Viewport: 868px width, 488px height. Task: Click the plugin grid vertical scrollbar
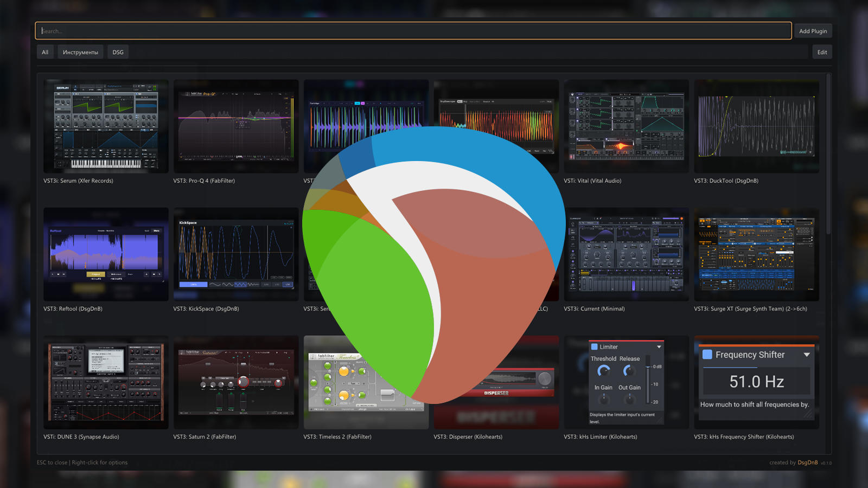[828, 155]
